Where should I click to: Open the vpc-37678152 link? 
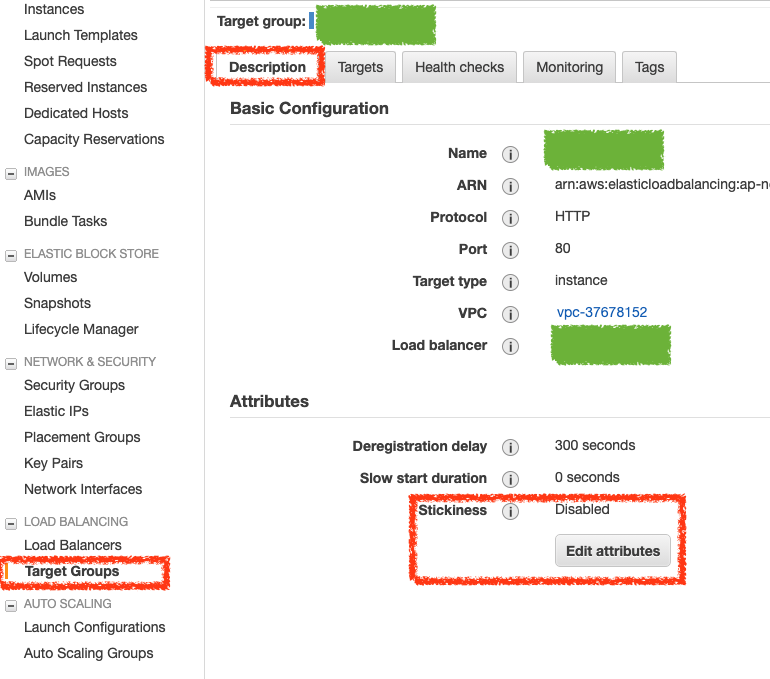click(x=602, y=313)
